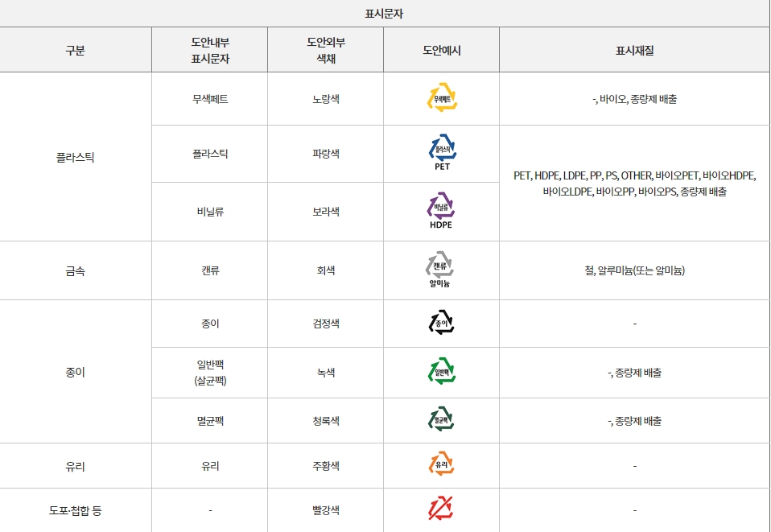The height and width of the screenshot is (532, 771).
Task: Select the 금속 category cell
Action: tap(75, 271)
